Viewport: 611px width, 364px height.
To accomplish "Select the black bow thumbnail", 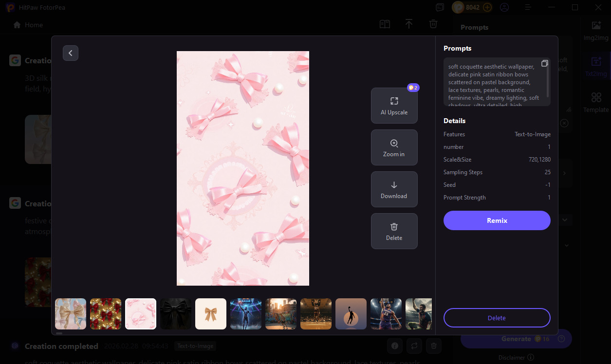I will click(x=175, y=313).
